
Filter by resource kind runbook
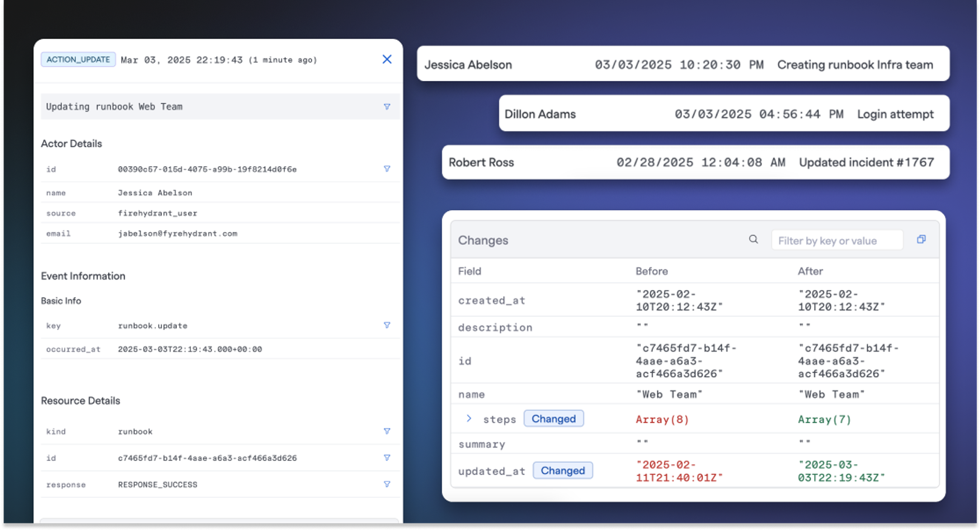(x=387, y=431)
